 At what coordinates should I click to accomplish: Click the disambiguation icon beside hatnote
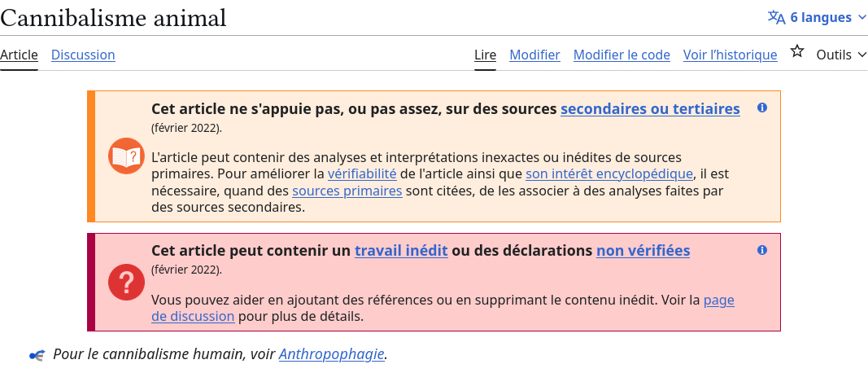(x=36, y=355)
